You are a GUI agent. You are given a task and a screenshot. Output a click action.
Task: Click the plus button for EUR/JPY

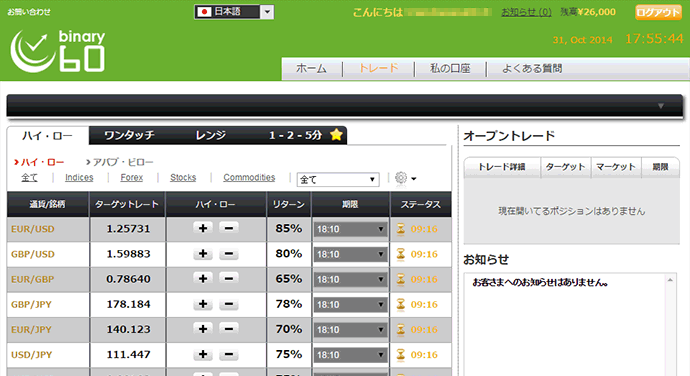pos(203,329)
